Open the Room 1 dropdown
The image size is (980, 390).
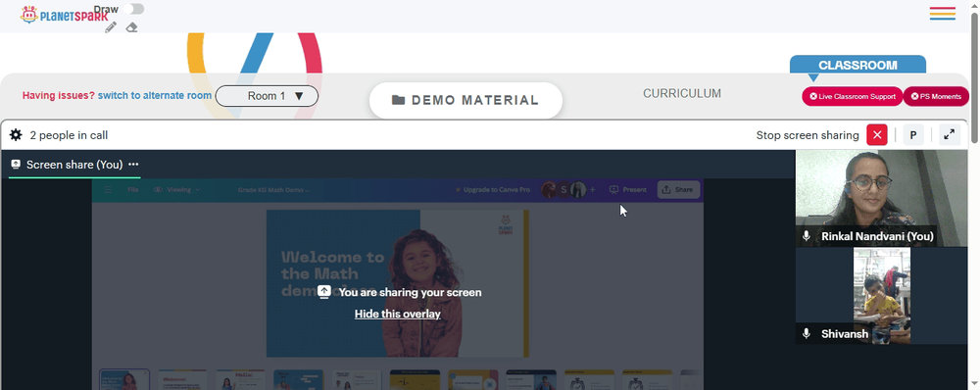tap(267, 96)
